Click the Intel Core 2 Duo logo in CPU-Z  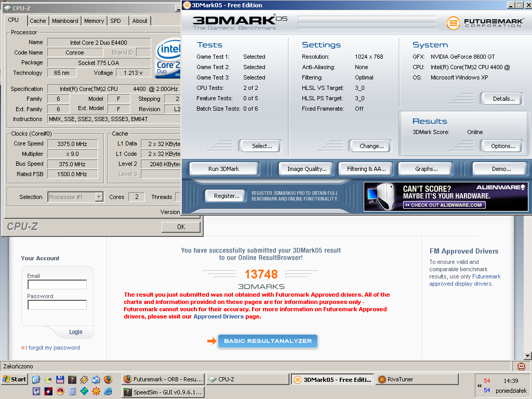168,58
